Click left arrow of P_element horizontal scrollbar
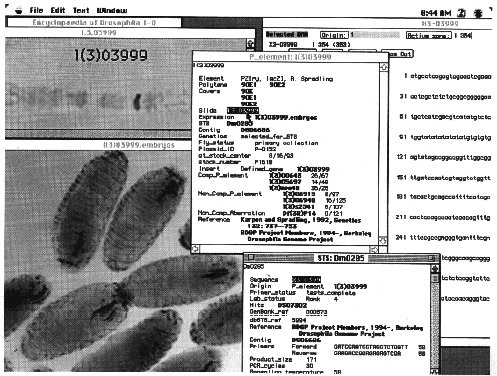The width and height of the screenshot is (497, 376). click(195, 249)
